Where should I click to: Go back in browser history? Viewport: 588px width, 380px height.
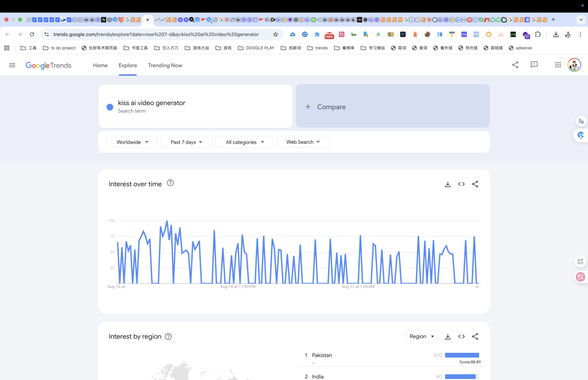[x=8, y=34]
